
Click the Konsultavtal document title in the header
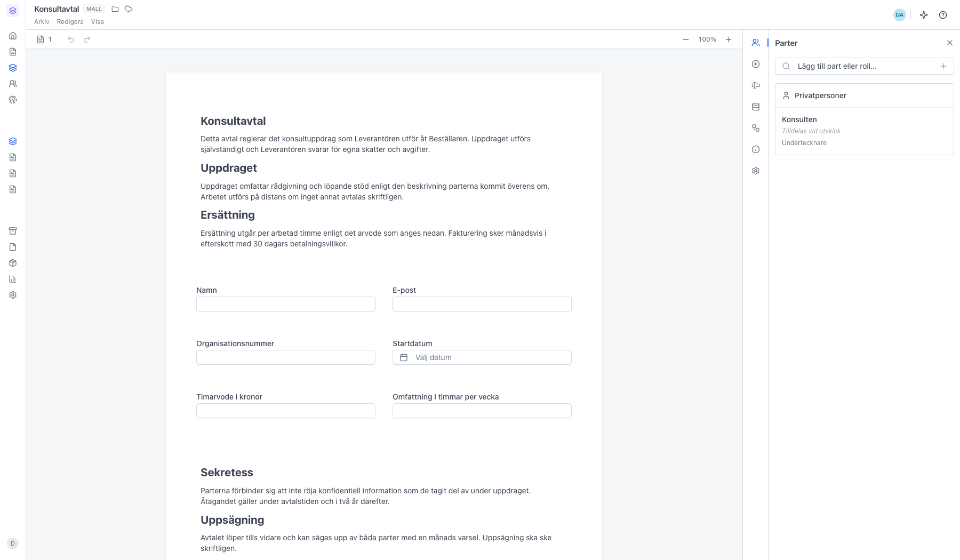pos(57,9)
